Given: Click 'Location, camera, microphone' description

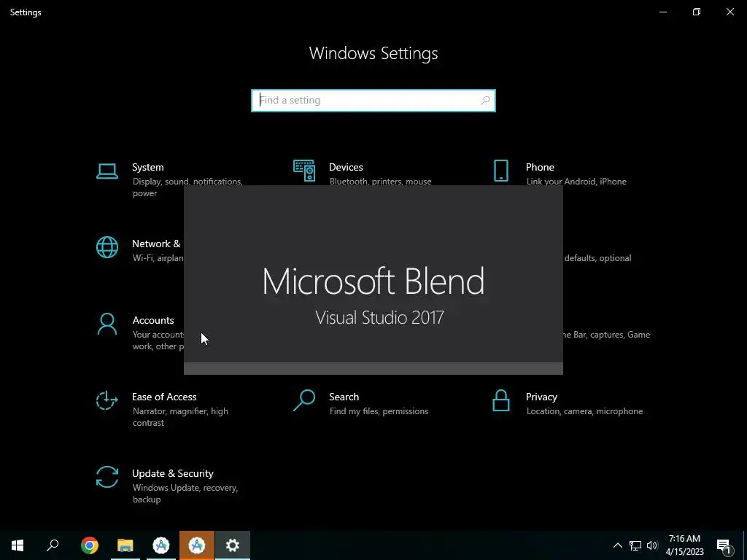Looking at the screenshot, I should coord(584,411).
